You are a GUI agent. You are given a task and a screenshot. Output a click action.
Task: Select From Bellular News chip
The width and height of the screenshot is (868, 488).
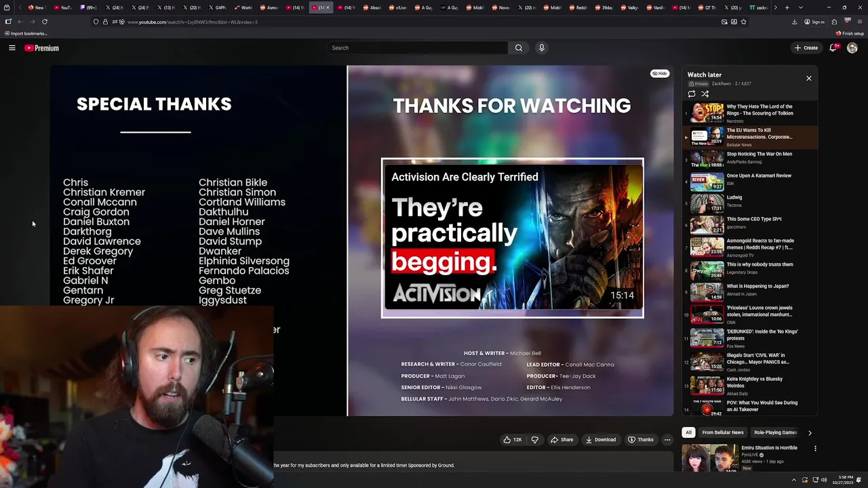[x=723, y=432]
